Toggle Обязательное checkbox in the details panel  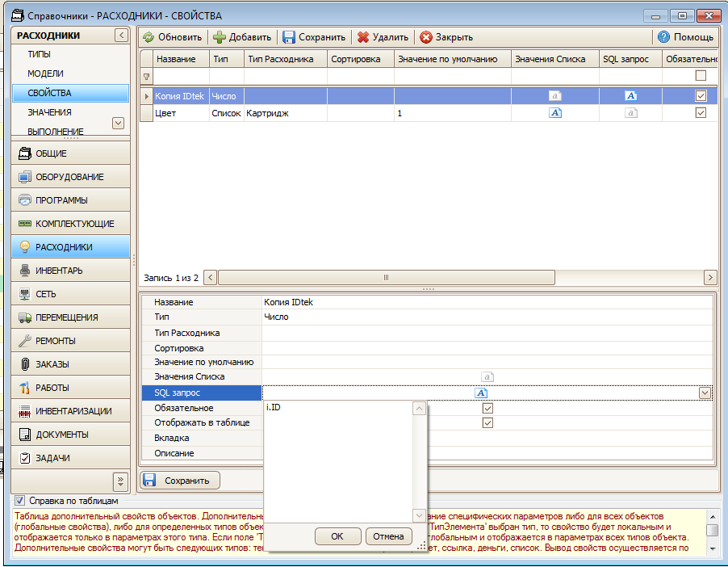487,408
